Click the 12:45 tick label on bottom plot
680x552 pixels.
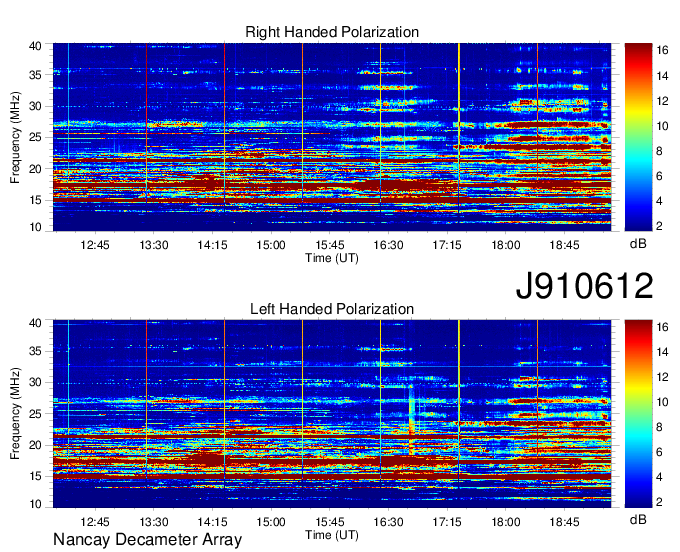95,522
